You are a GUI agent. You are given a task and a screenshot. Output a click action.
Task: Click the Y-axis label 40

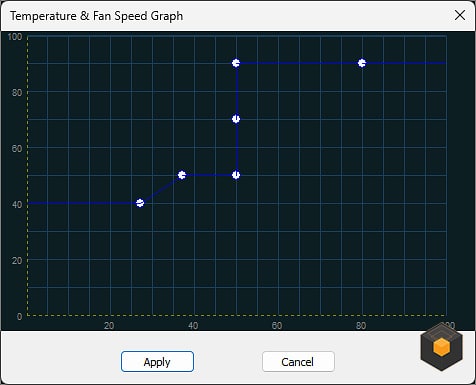[x=17, y=204]
